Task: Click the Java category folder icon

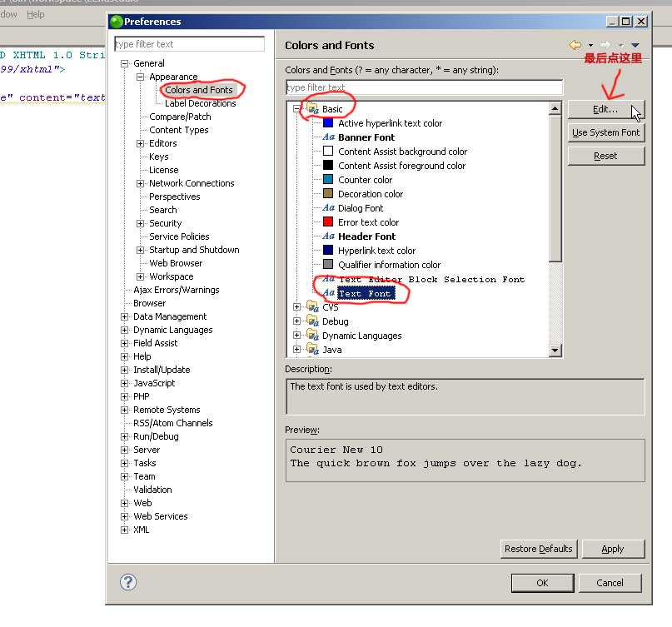Action: click(313, 349)
